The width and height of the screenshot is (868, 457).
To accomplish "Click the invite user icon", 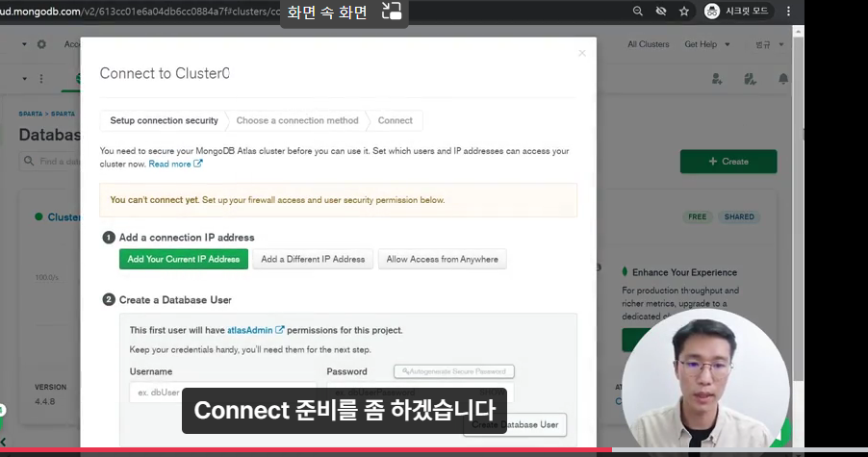I will [717, 79].
